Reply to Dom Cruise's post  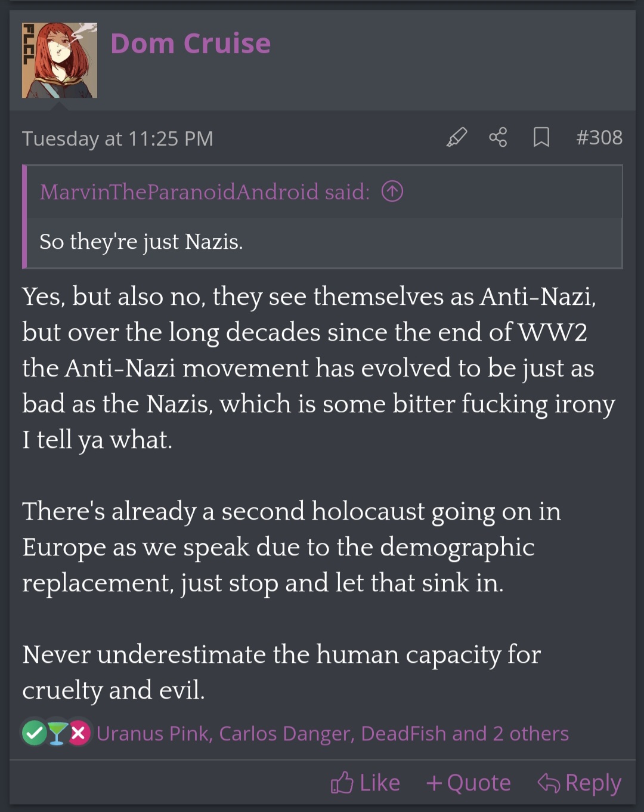(x=579, y=783)
